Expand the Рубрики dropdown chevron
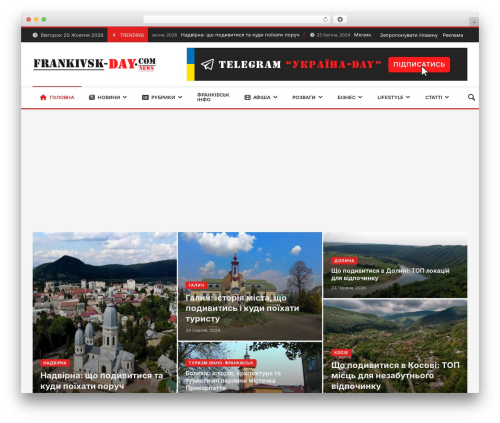 [180, 97]
